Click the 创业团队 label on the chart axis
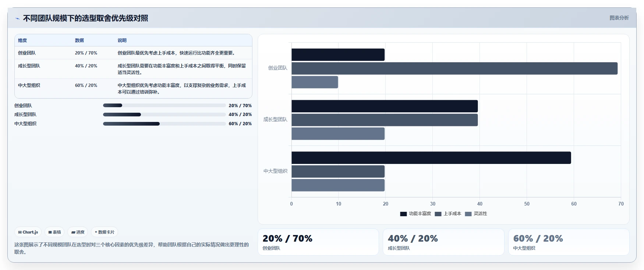 tap(278, 68)
